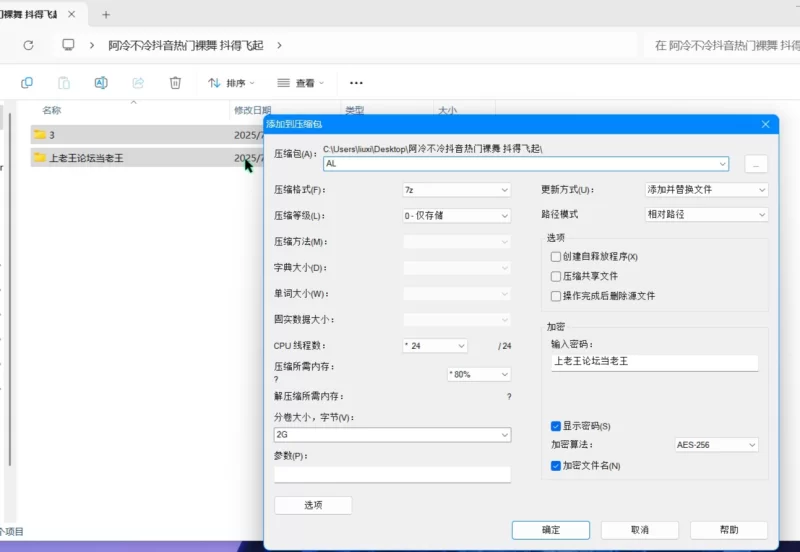Open the 查看 view menu
The height and width of the screenshot is (552, 800).
coord(300,83)
